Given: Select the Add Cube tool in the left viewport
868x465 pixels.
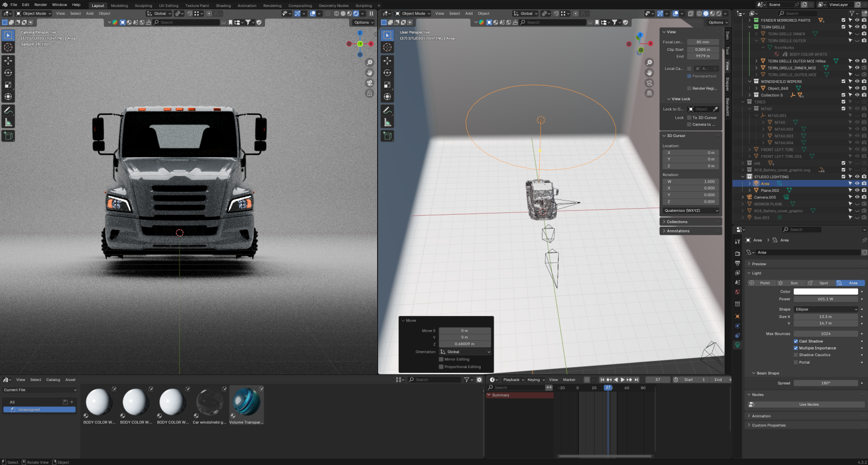Looking at the screenshot, I should click(8, 136).
